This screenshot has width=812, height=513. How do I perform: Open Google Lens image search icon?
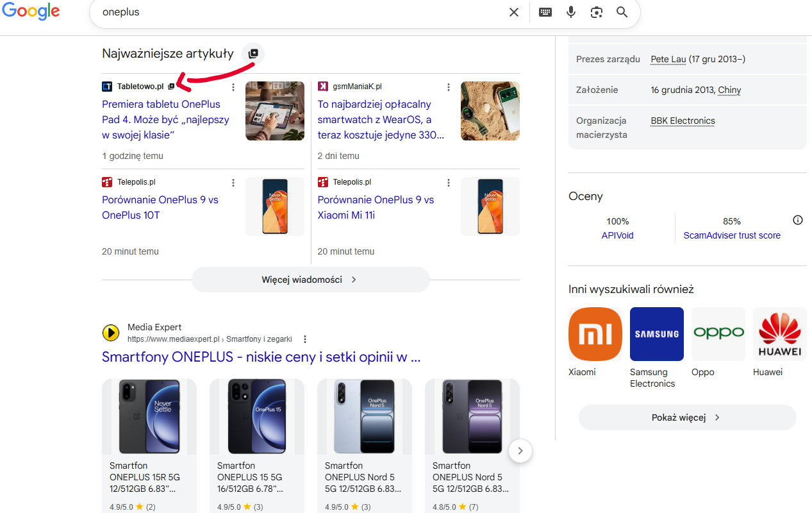point(597,12)
